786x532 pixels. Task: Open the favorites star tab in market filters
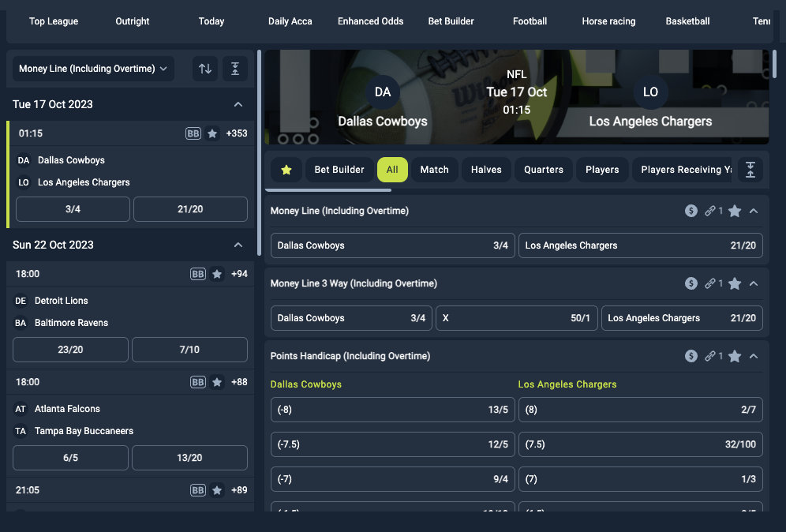286,170
